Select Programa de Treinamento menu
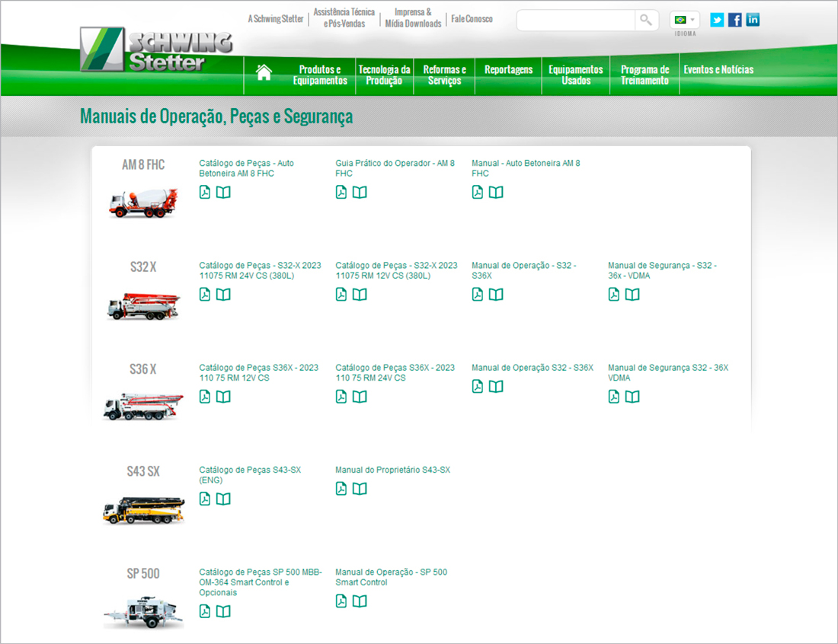Screen dimensions: 838x644 (644, 75)
